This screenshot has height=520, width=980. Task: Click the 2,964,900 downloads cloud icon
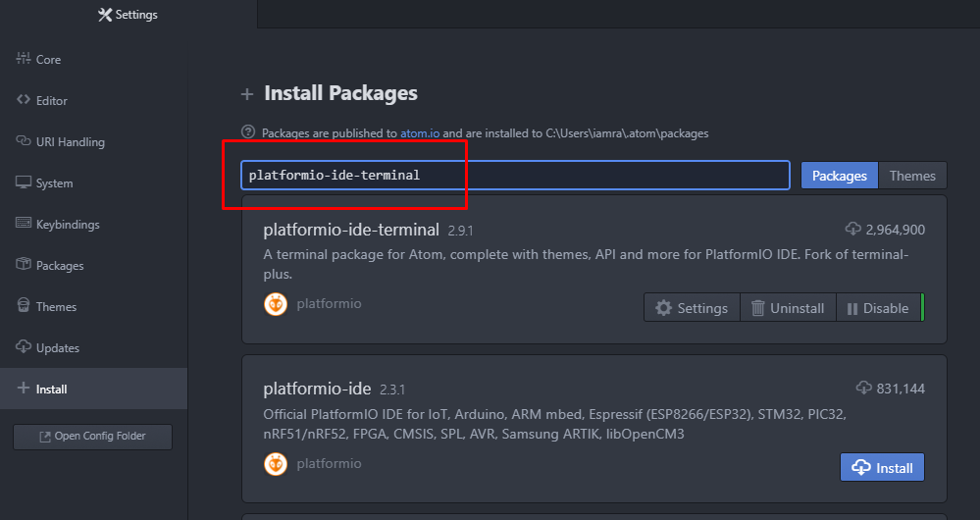point(852,229)
